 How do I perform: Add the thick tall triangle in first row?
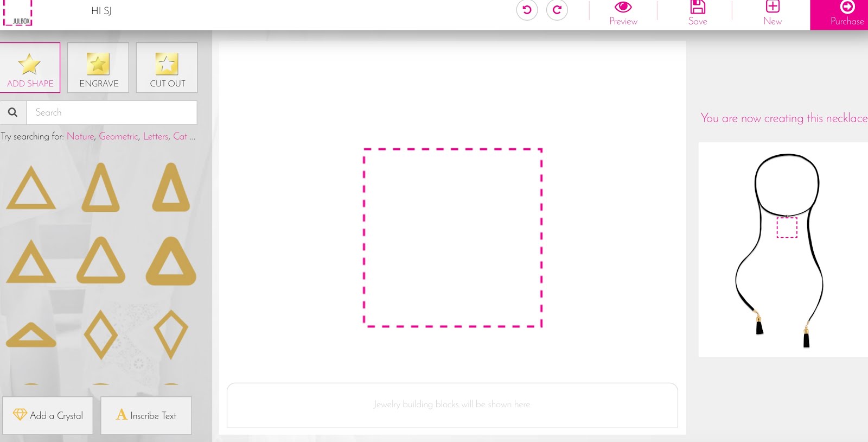[x=171, y=187]
